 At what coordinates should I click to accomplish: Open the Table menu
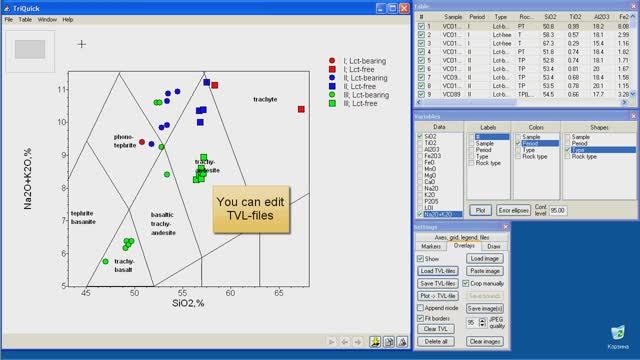click(x=25, y=19)
